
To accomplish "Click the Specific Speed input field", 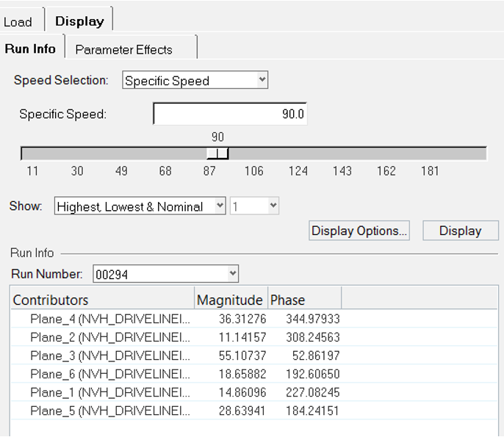I will [230, 115].
